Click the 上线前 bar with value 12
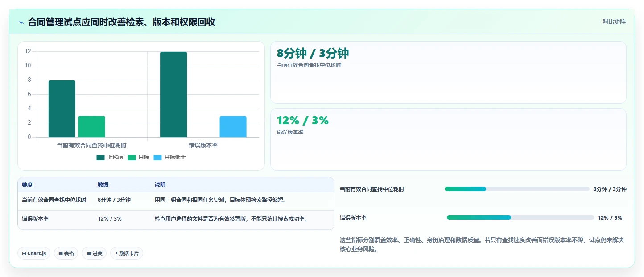644x277 pixels. click(x=173, y=94)
